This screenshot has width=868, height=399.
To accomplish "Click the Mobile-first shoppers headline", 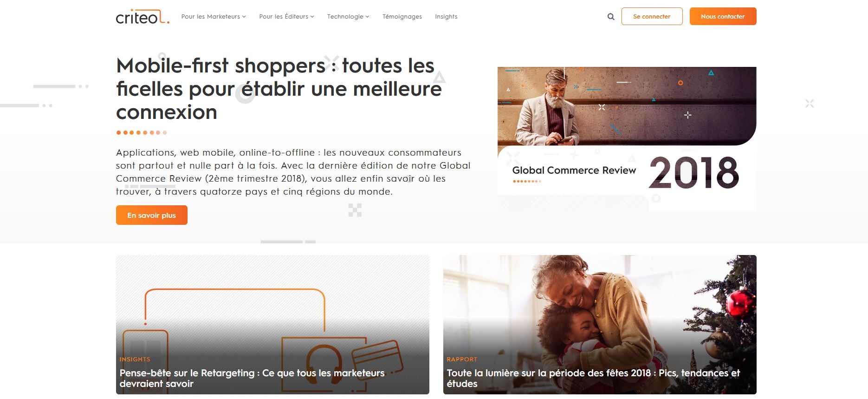I will (x=279, y=89).
